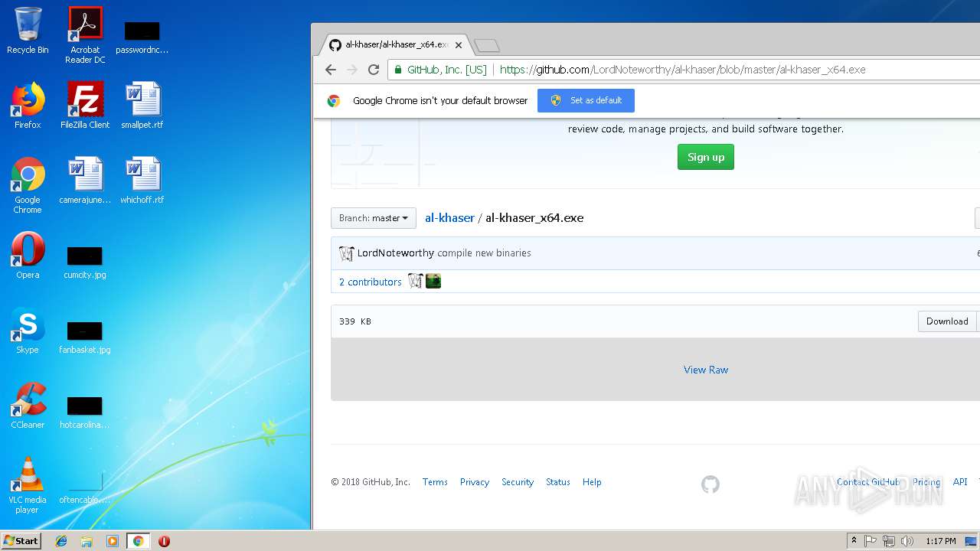Open Internet Explorer from taskbar

pyautogui.click(x=61, y=541)
